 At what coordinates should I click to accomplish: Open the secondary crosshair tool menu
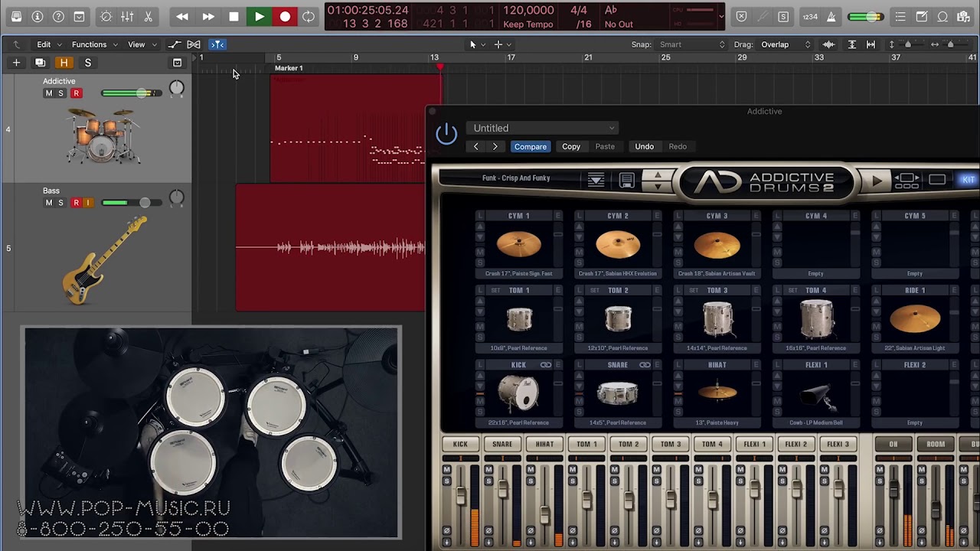[501, 44]
